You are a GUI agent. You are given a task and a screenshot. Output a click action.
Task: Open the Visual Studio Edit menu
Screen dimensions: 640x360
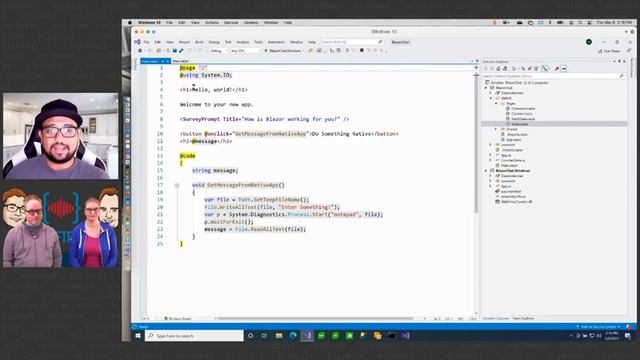click(158, 42)
